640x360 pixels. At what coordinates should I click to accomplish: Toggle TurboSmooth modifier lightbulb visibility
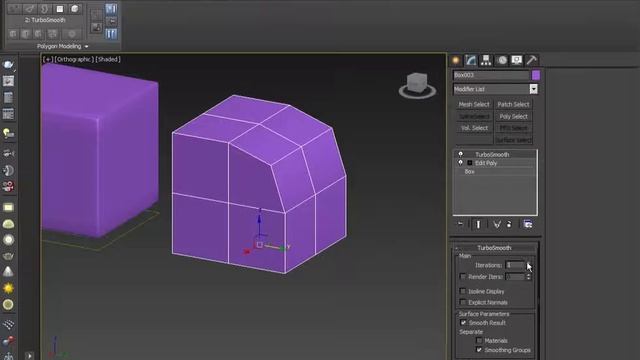click(x=460, y=154)
